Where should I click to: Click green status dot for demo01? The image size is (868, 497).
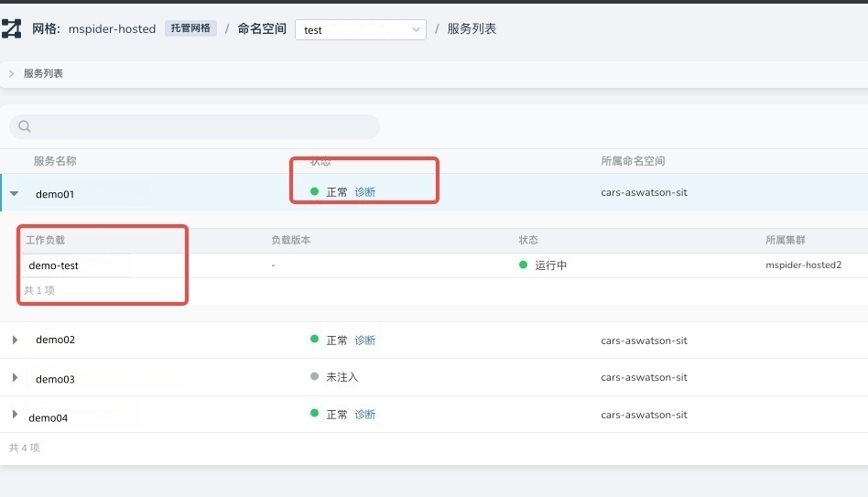click(x=314, y=192)
